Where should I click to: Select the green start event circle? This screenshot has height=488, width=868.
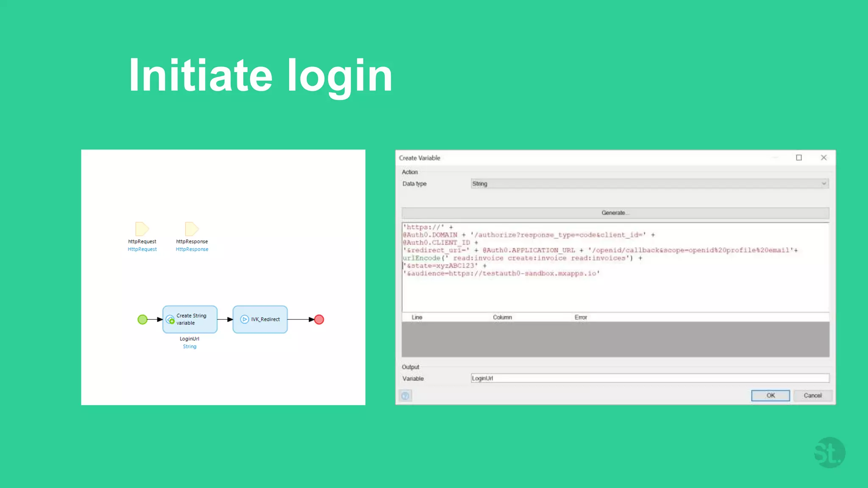tap(142, 319)
